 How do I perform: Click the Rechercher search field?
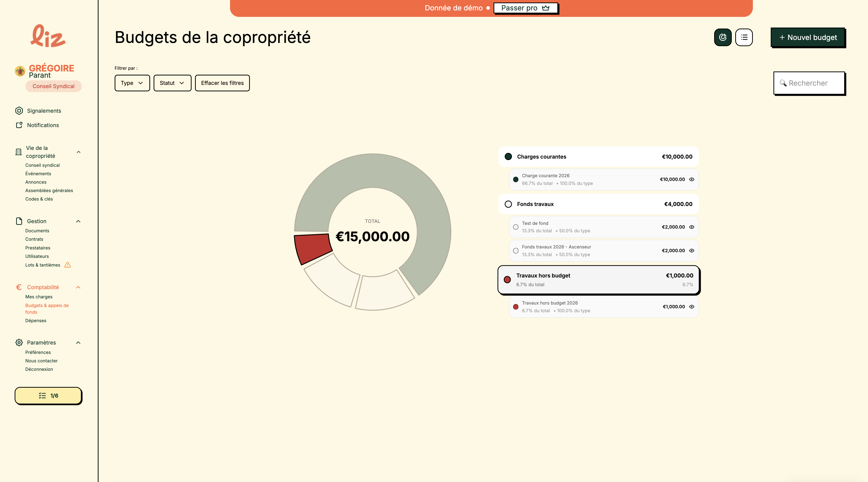809,83
